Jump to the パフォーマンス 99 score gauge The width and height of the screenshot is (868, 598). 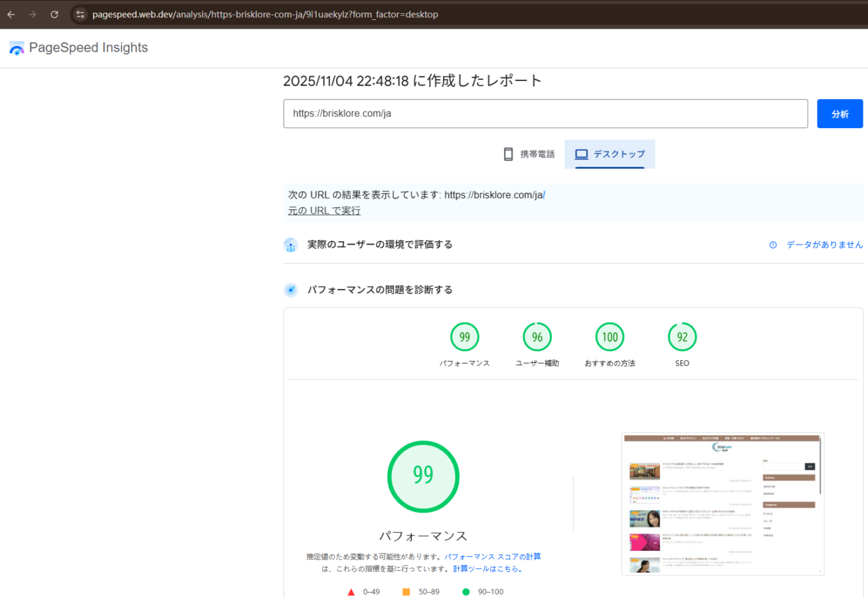click(464, 337)
